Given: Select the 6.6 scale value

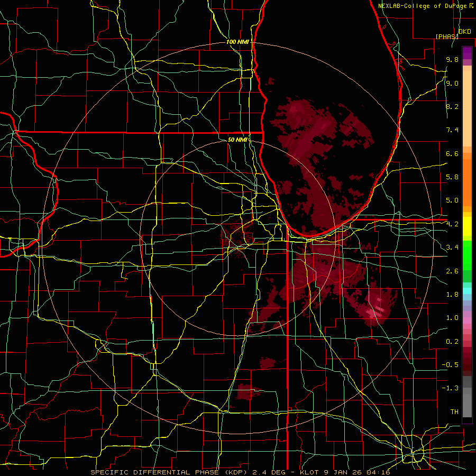Looking at the screenshot, I should (452, 153).
